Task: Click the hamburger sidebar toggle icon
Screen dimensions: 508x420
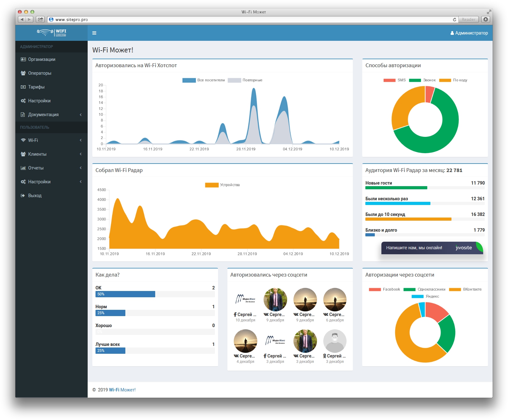Action: coord(94,33)
